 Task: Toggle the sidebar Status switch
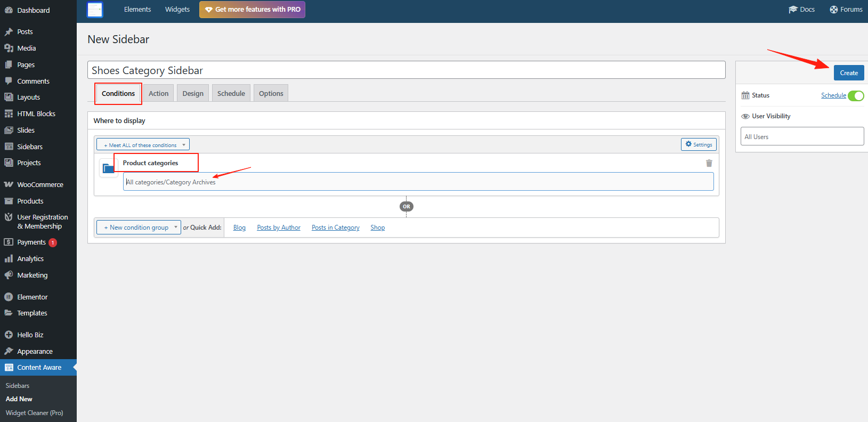tap(855, 96)
